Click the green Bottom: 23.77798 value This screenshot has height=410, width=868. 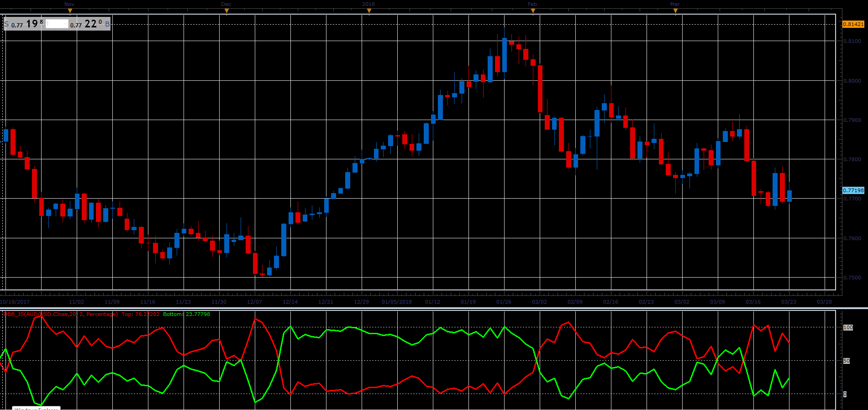tap(186, 314)
